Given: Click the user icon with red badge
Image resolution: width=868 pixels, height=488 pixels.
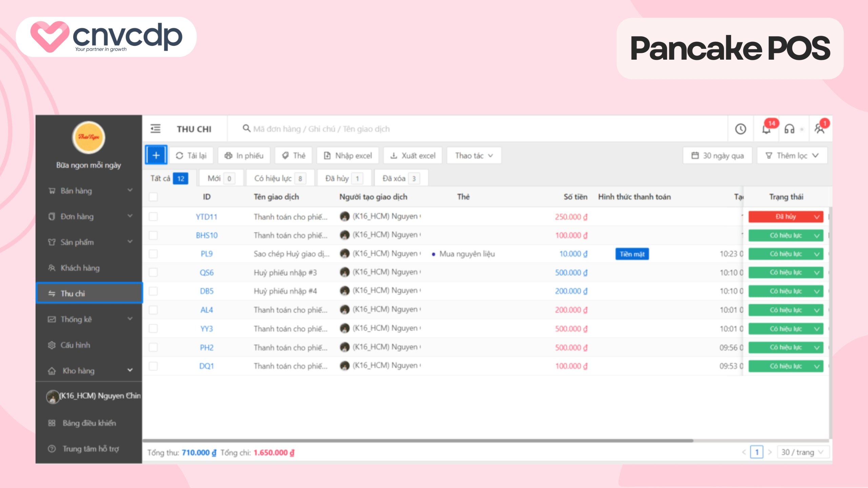Looking at the screenshot, I should (x=820, y=129).
